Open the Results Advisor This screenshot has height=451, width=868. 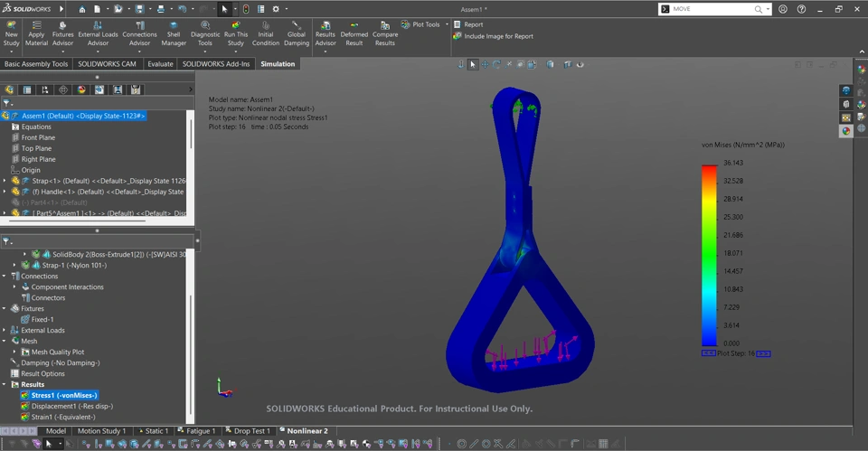coord(325,33)
